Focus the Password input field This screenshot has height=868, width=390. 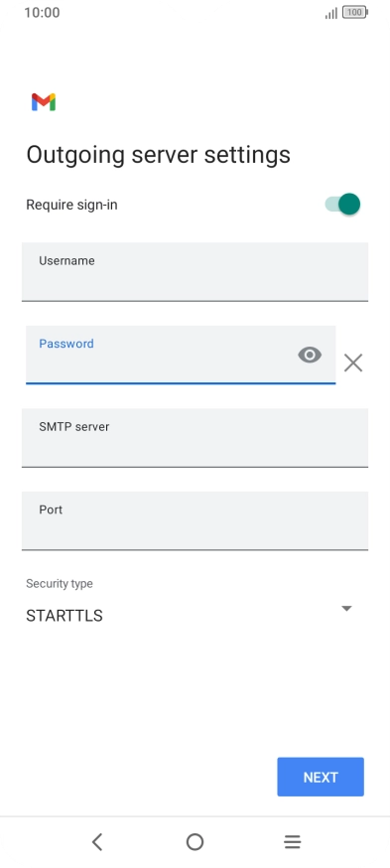tap(181, 355)
